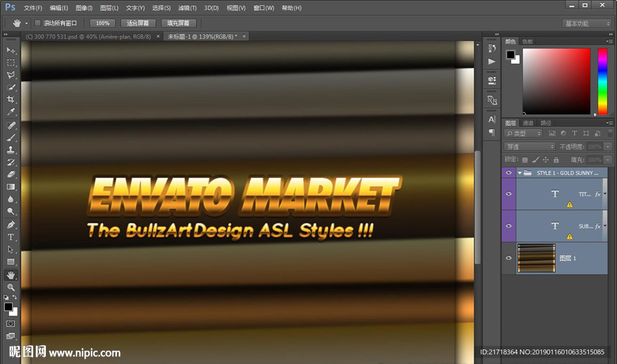
Task: Select the Crop tool
Action: click(11, 99)
